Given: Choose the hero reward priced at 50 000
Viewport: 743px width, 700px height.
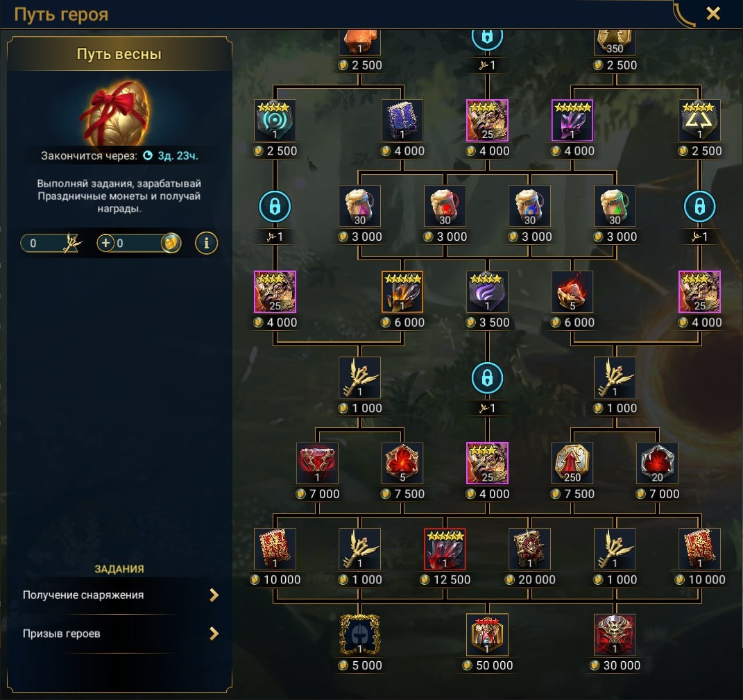Looking at the screenshot, I should tap(487, 635).
